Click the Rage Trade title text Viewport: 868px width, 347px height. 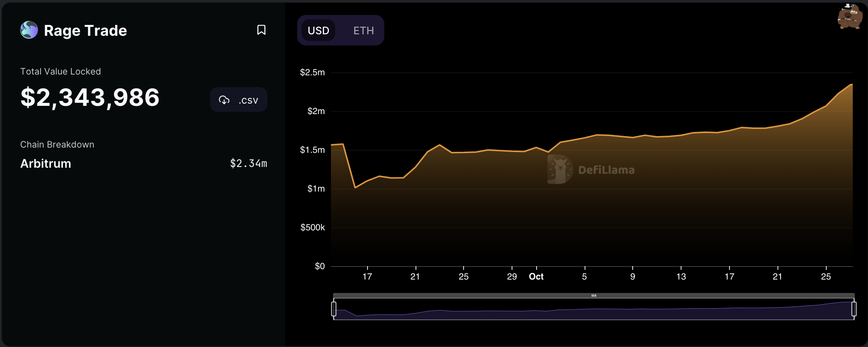click(x=85, y=31)
